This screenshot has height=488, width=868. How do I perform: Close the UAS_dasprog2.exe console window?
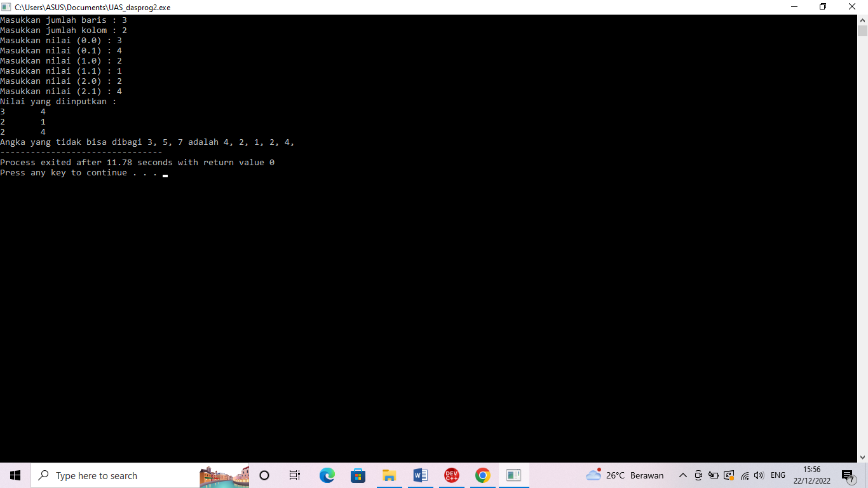853,7
